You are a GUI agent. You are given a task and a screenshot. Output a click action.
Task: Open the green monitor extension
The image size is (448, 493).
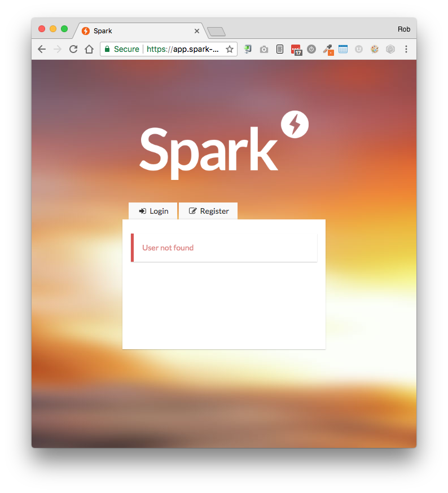248,49
